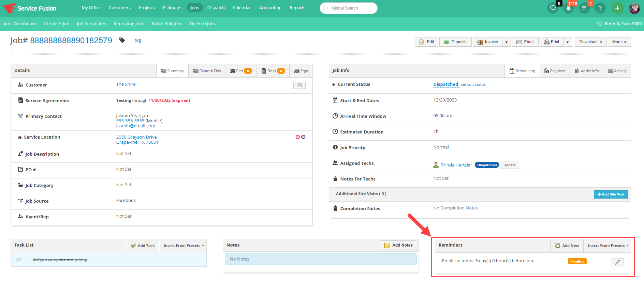Open the Invoice dropdown arrow
This screenshot has width=644, height=283.
(507, 42)
